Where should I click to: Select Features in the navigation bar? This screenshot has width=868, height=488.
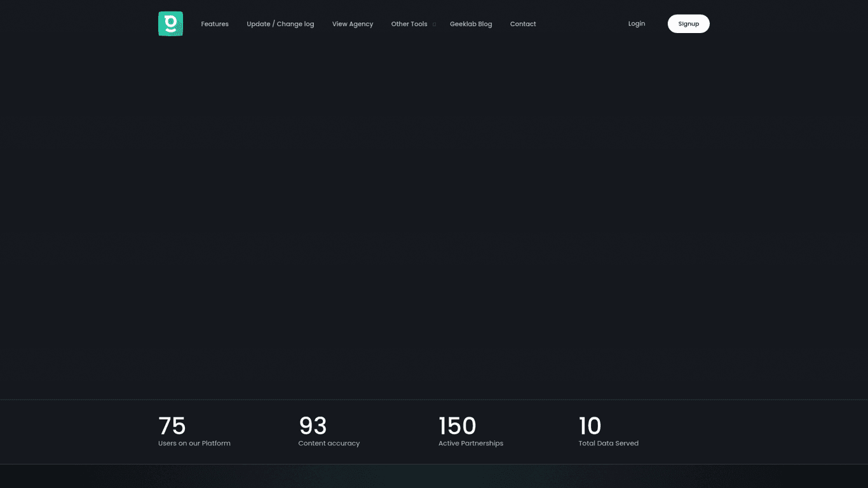point(215,24)
